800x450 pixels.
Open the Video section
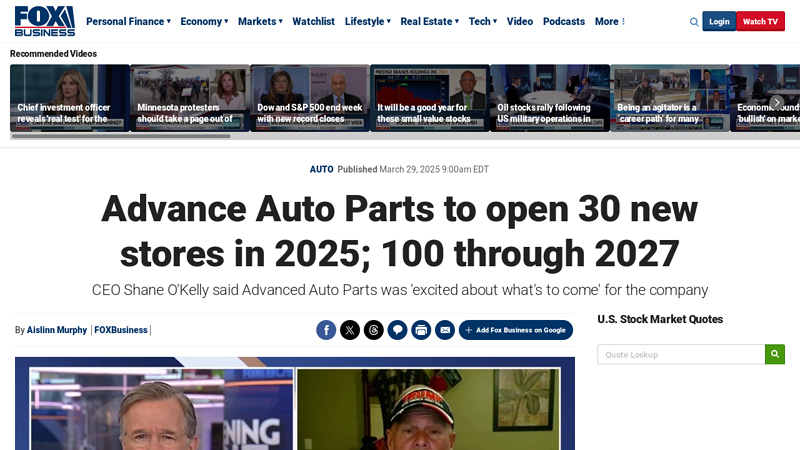point(519,21)
